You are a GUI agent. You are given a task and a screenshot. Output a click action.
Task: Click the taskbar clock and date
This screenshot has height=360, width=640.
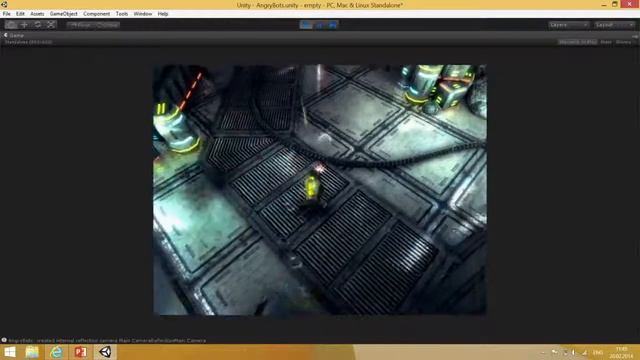pos(622,353)
